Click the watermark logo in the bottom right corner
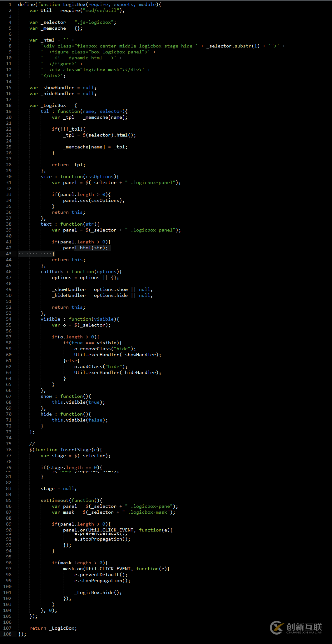 tap(296, 627)
